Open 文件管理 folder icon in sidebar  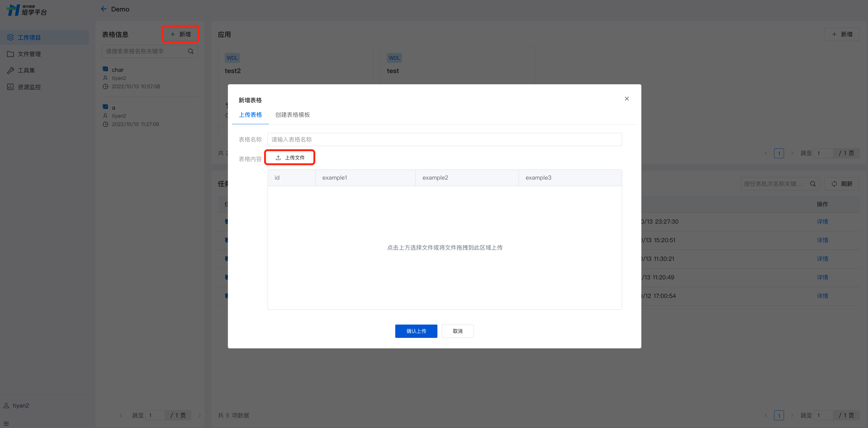[x=11, y=54]
